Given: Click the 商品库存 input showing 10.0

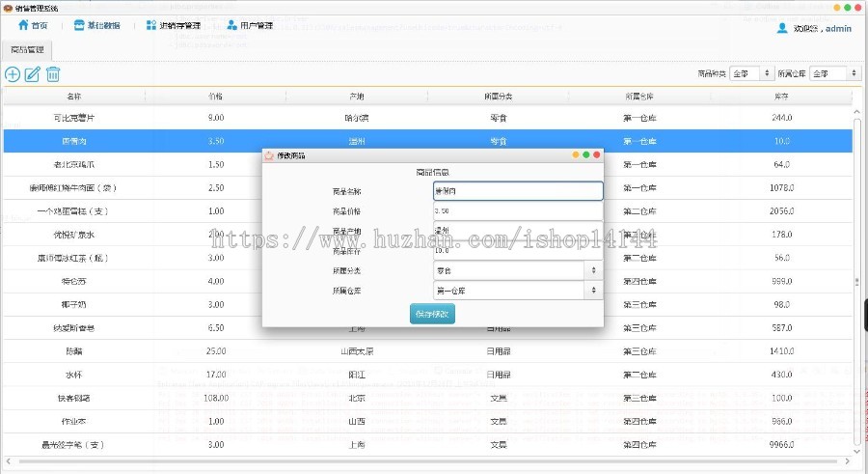Looking at the screenshot, I should coord(518,251).
